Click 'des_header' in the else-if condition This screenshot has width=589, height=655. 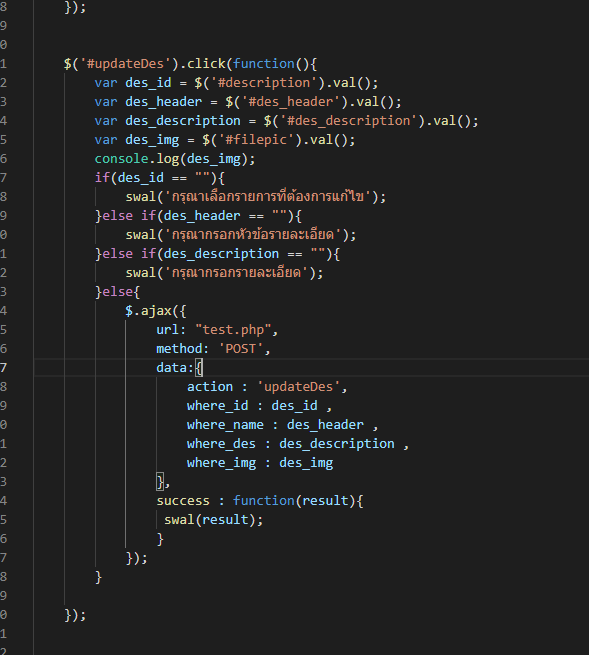click(202, 216)
